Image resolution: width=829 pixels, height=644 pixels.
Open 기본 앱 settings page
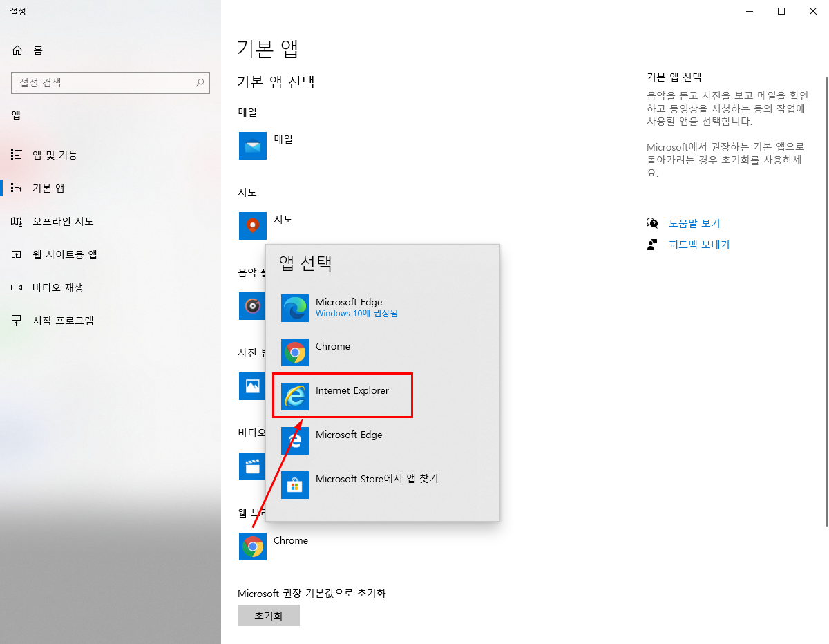111,188
